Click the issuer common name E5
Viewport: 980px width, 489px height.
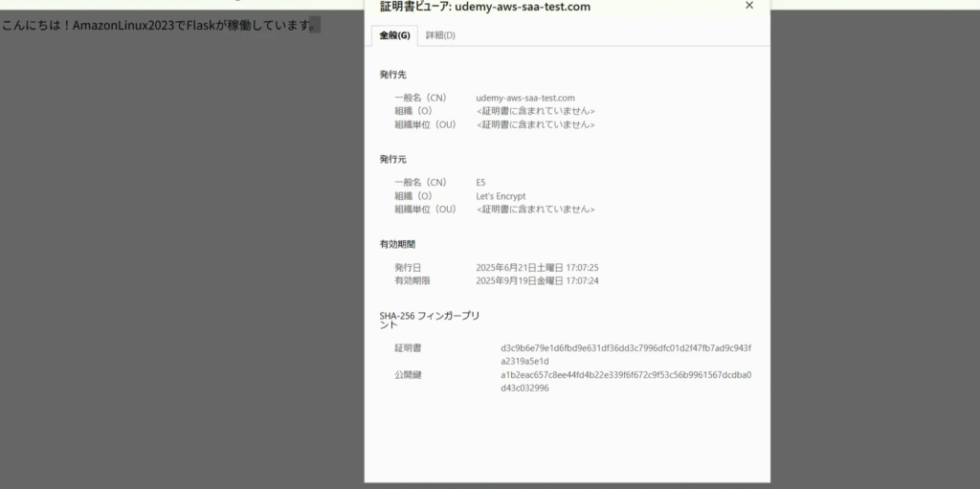(480, 183)
